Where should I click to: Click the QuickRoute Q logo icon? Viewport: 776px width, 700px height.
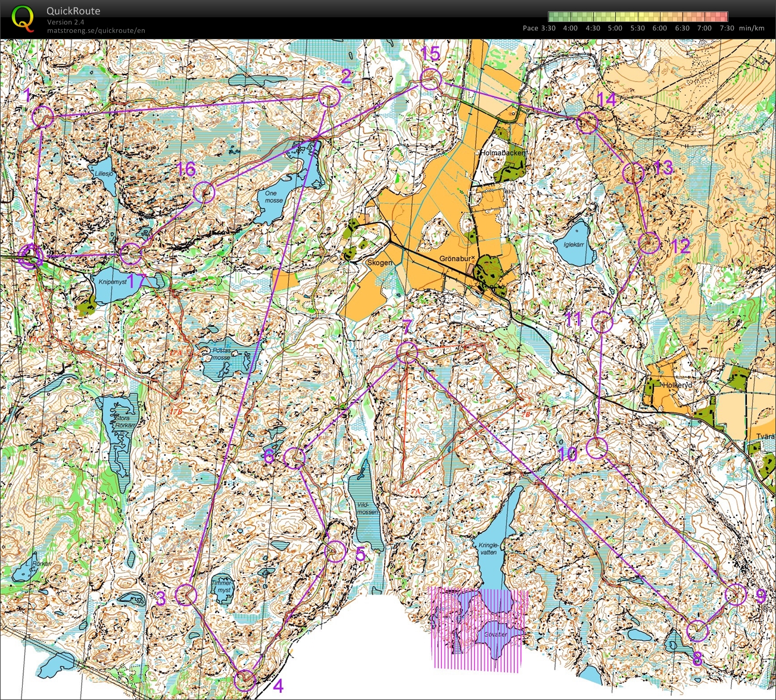pos(23,18)
